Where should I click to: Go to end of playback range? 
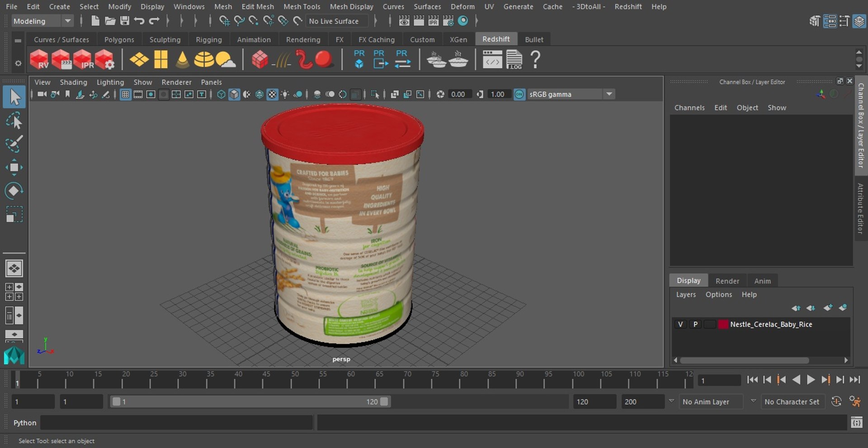[x=855, y=380]
